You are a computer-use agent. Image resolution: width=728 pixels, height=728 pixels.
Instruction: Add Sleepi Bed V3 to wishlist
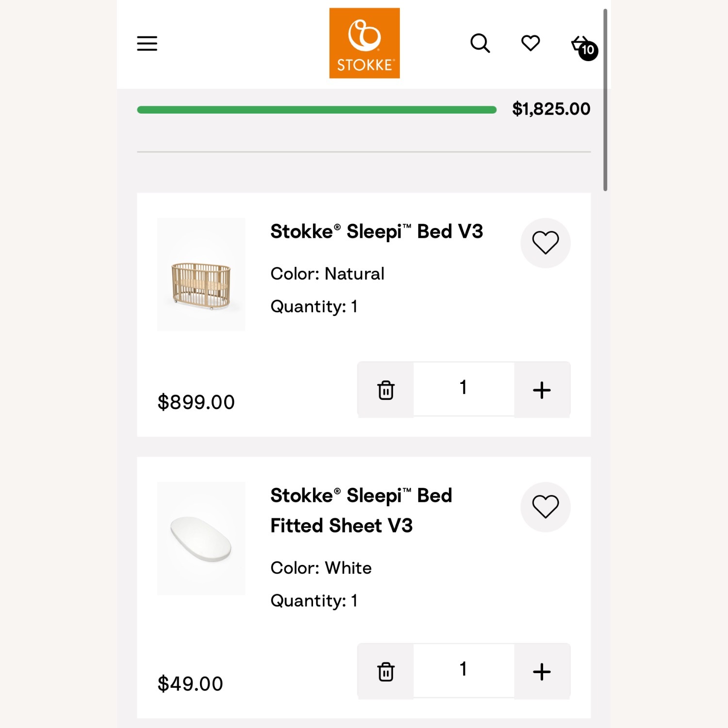point(545,243)
